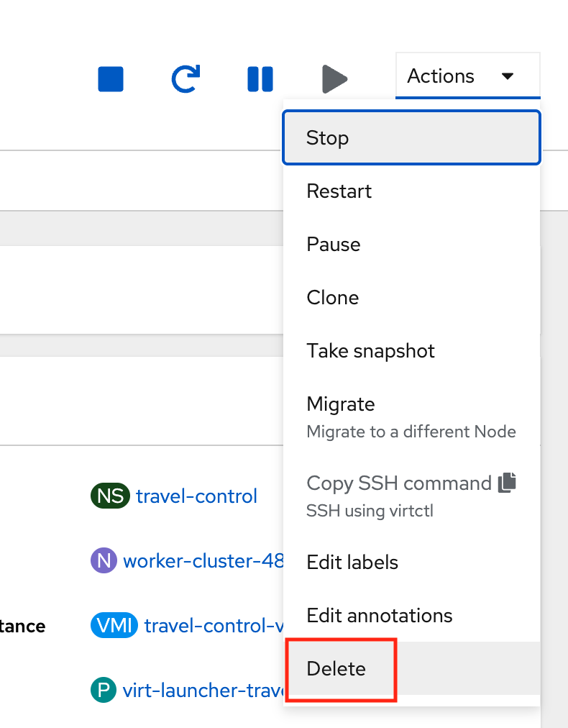Click the grey play triangle icon

point(334,79)
